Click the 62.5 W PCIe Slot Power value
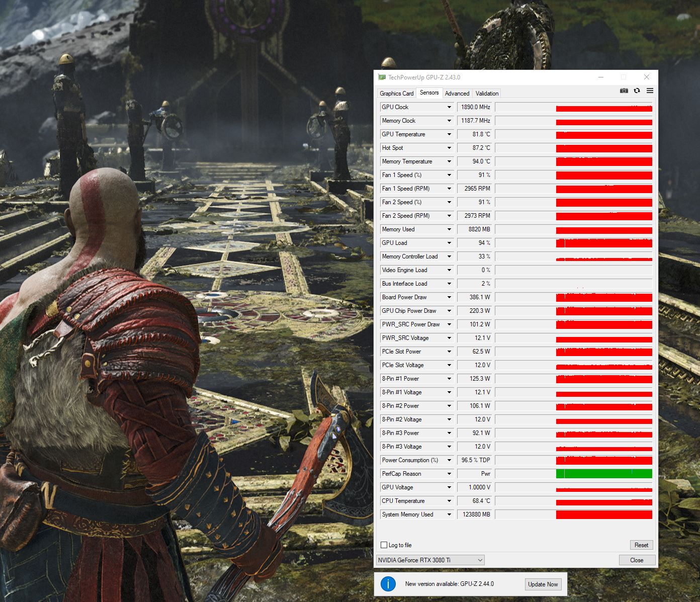The width and height of the screenshot is (700, 602). pos(474,352)
